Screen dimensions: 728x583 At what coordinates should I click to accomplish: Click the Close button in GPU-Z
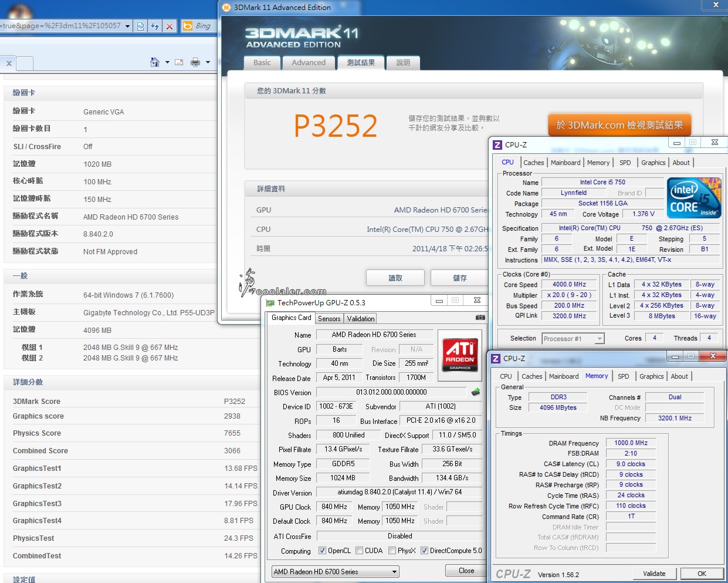point(466,571)
